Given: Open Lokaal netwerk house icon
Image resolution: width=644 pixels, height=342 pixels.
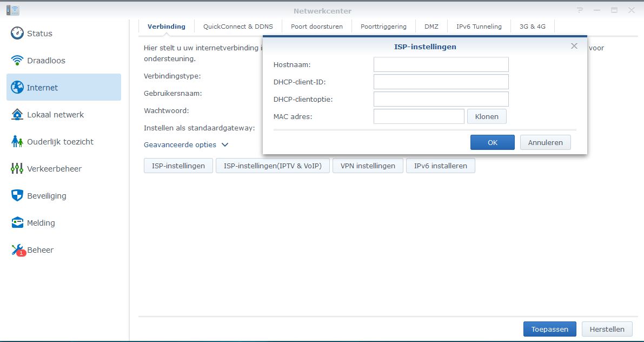Looking at the screenshot, I should tap(17, 114).
